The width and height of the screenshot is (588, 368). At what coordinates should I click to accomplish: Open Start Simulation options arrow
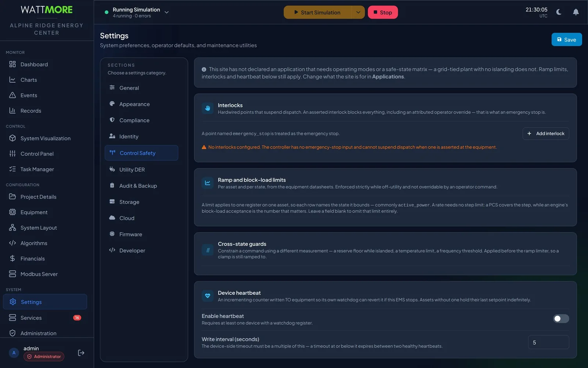(x=358, y=12)
